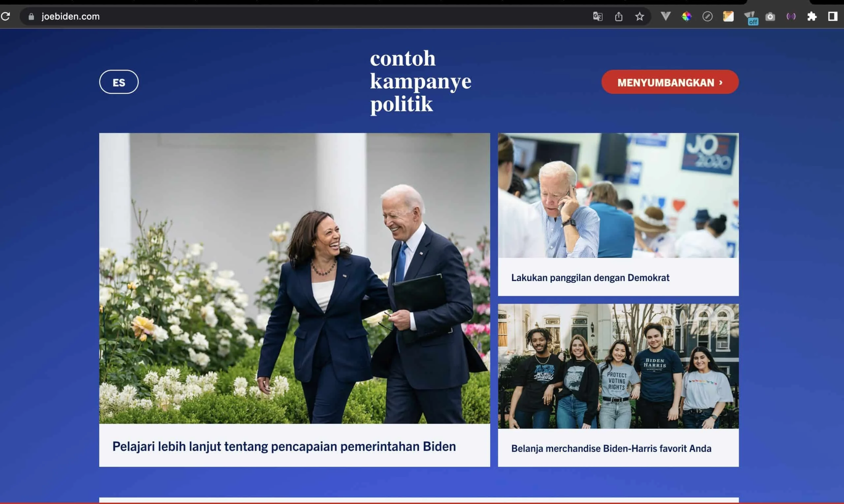
Task: Open the group merchandise t-shirts photo
Action: coord(618,366)
